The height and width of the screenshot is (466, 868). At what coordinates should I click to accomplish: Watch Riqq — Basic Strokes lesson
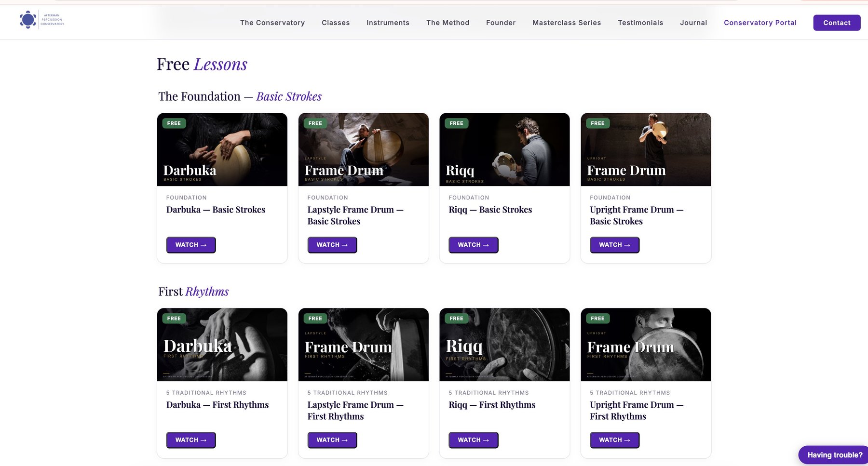tap(474, 245)
